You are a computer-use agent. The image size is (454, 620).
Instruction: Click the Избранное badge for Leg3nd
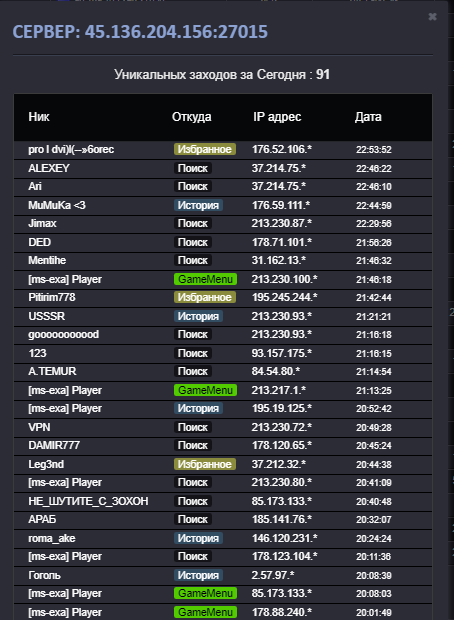tap(205, 464)
